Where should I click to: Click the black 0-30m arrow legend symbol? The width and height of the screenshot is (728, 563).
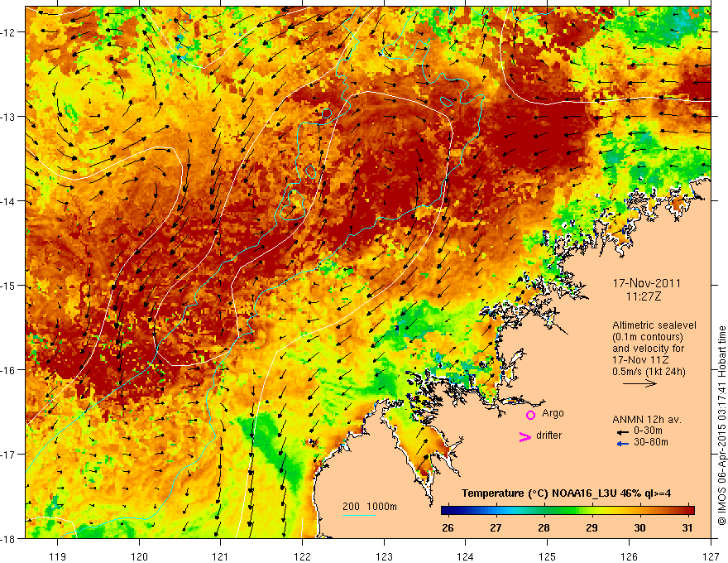pos(623,432)
